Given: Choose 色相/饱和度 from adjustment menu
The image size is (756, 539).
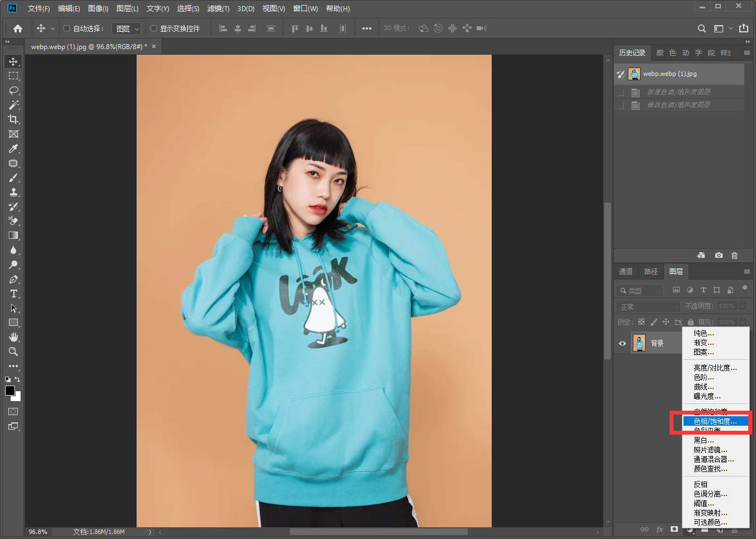Looking at the screenshot, I should (716, 421).
